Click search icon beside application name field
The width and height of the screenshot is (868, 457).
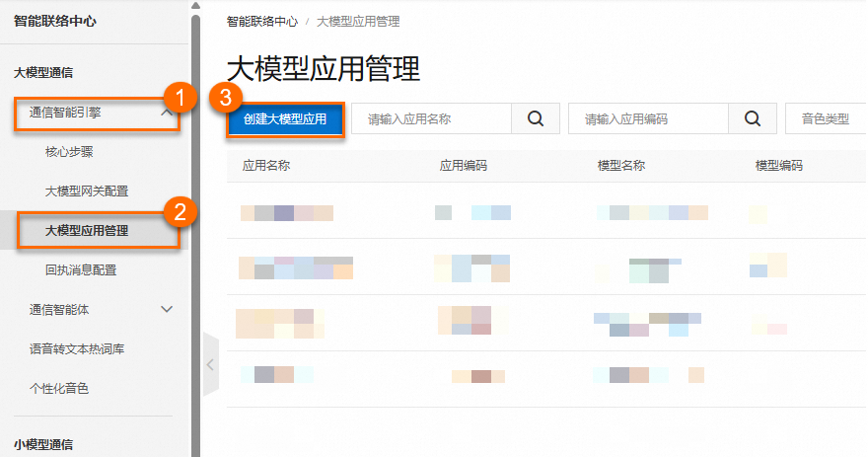tap(536, 118)
